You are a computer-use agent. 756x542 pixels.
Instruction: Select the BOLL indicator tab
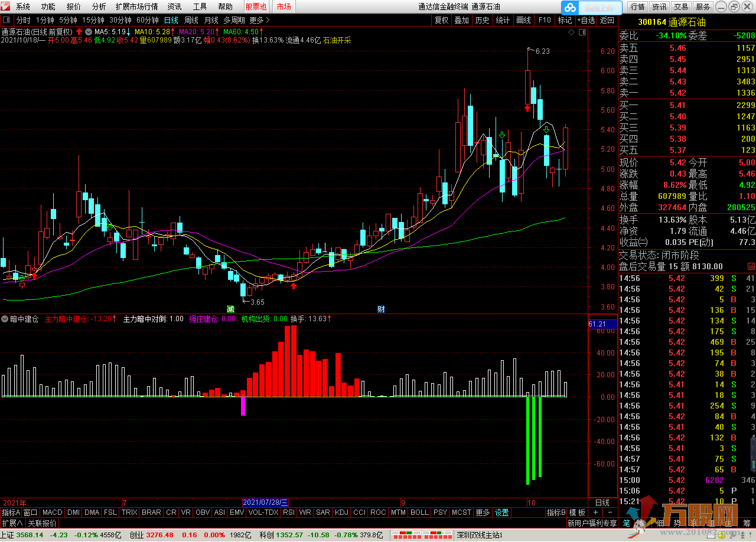tap(419, 512)
